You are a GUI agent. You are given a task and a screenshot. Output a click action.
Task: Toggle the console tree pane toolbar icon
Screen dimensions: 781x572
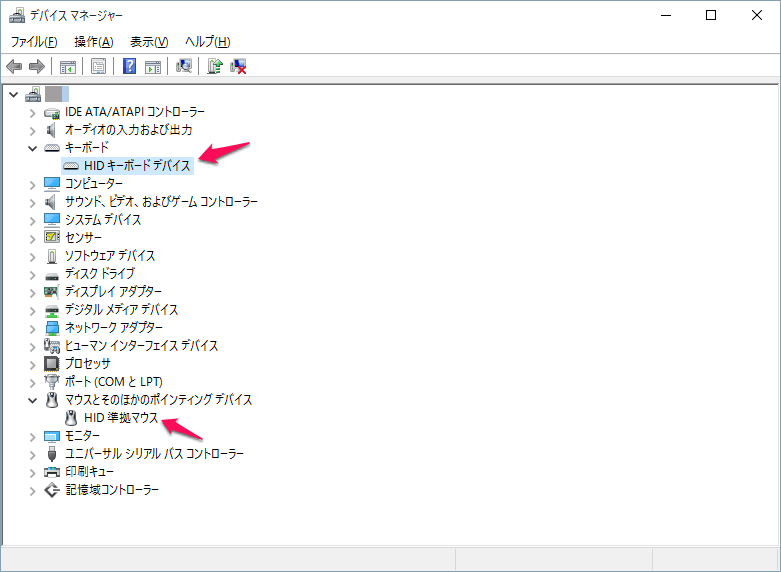68,67
